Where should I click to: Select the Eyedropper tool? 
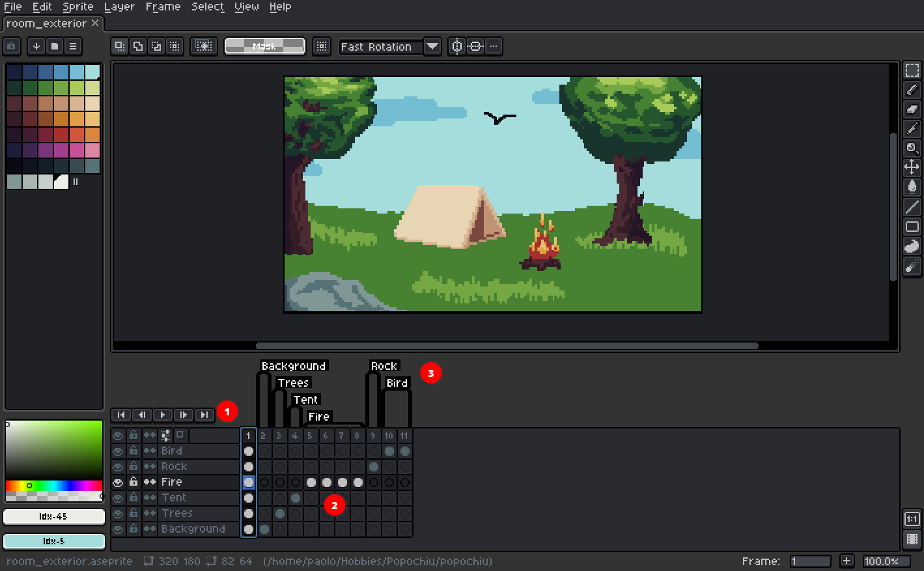[912, 129]
